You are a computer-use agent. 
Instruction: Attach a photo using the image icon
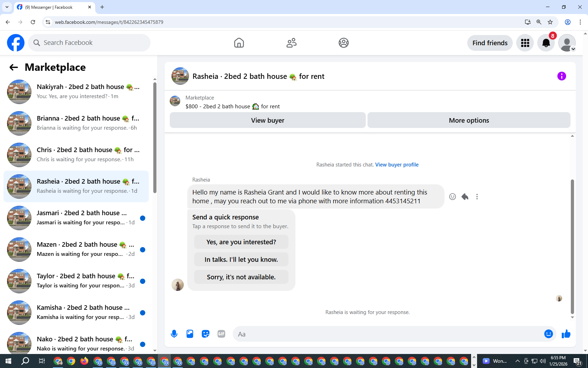click(190, 334)
